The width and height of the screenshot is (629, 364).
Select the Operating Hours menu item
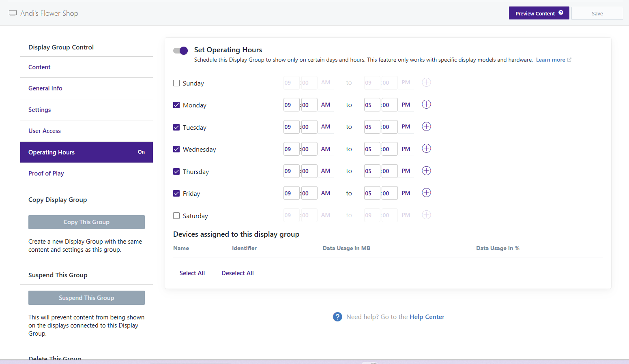tap(86, 152)
